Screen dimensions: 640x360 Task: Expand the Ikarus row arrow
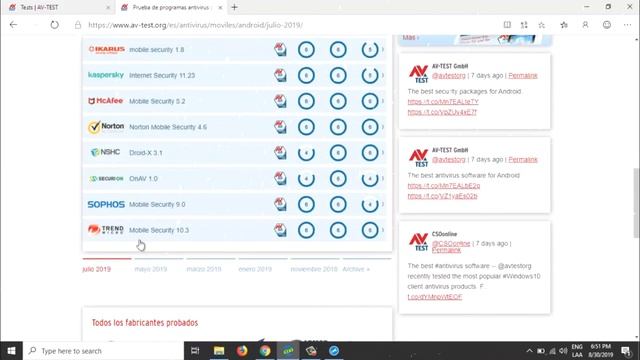(x=383, y=49)
